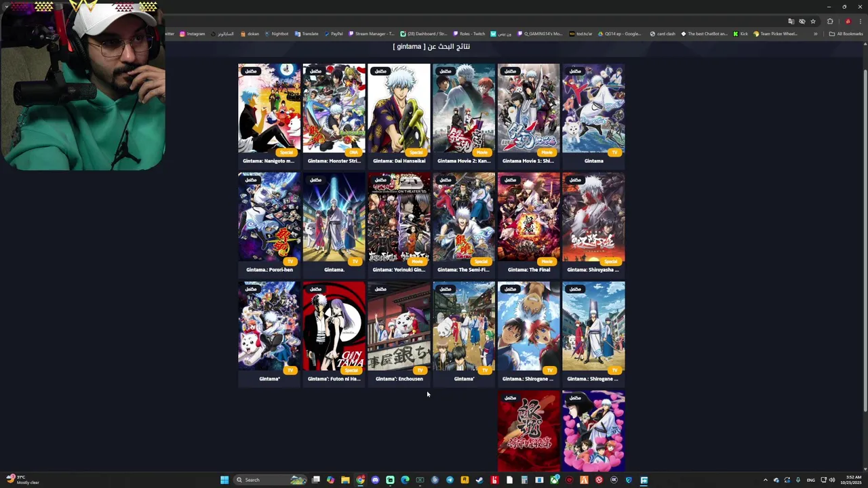This screenshot has width=868, height=488.
Task: Click the Gintama Movie 2: Kan... title
Action: coord(464,161)
